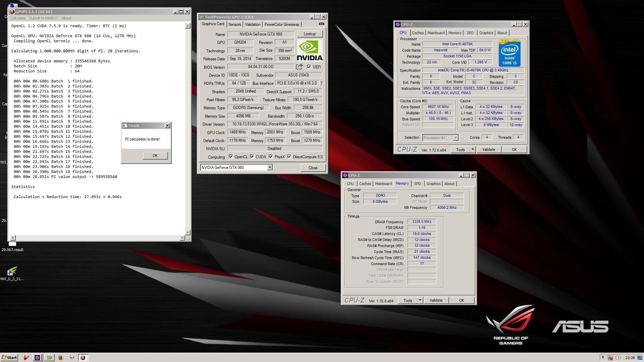Viewport: 644px width, 362px height.
Task: Click the Core Speed value in CPU-Z
Action: click(x=438, y=107)
